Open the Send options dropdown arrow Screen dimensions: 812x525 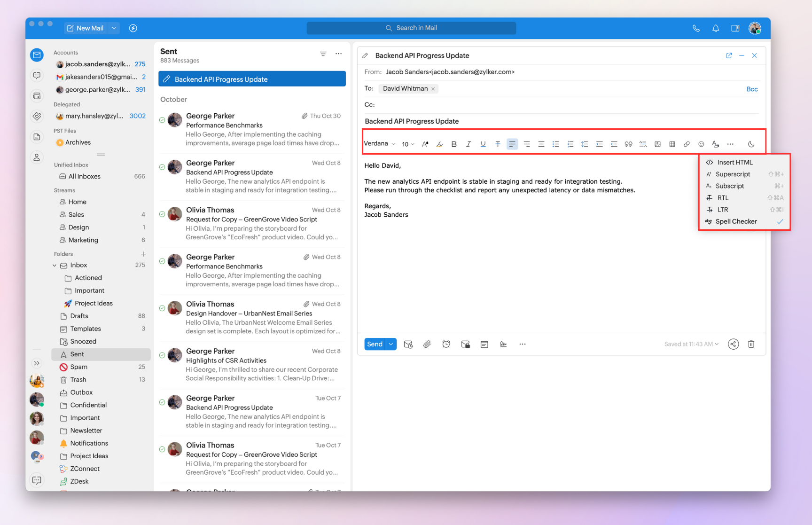click(391, 345)
